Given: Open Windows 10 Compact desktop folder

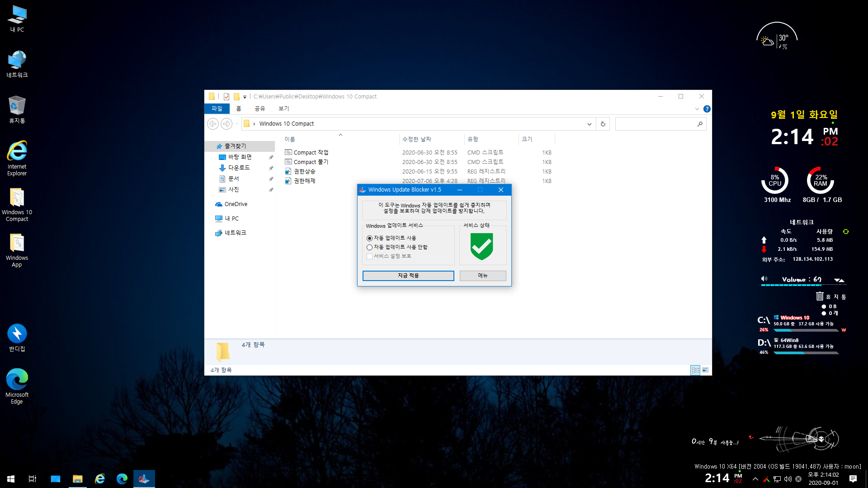Looking at the screenshot, I should (x=17, y=205).
